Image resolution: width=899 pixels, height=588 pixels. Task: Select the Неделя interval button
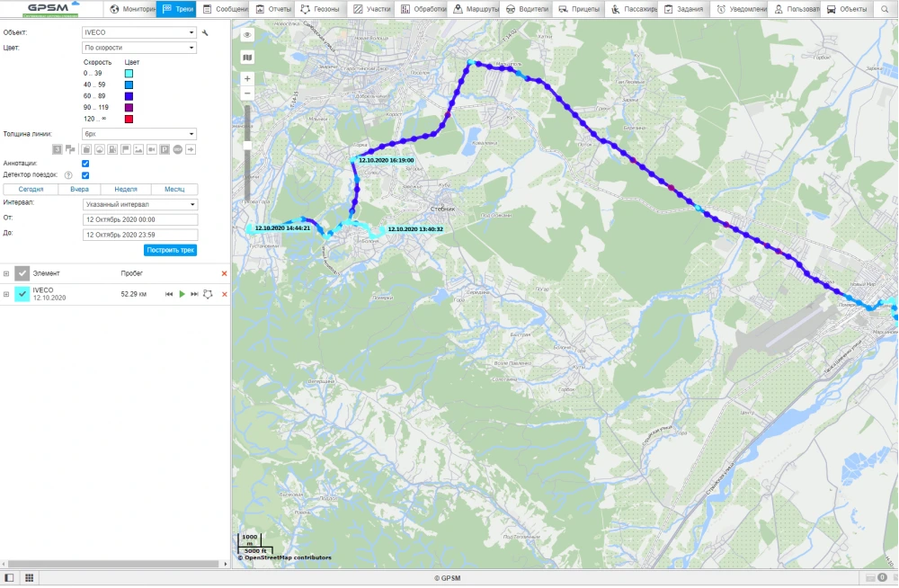[125, 190]
